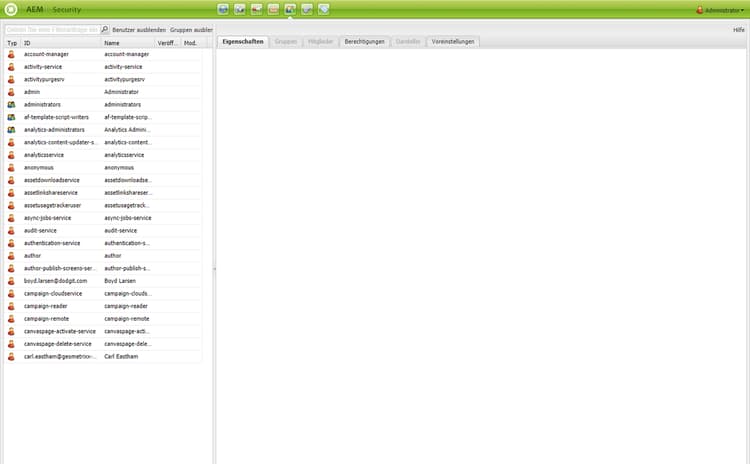Open the Hilfe help link
750x464 pixels.
[x=739, y=30]
